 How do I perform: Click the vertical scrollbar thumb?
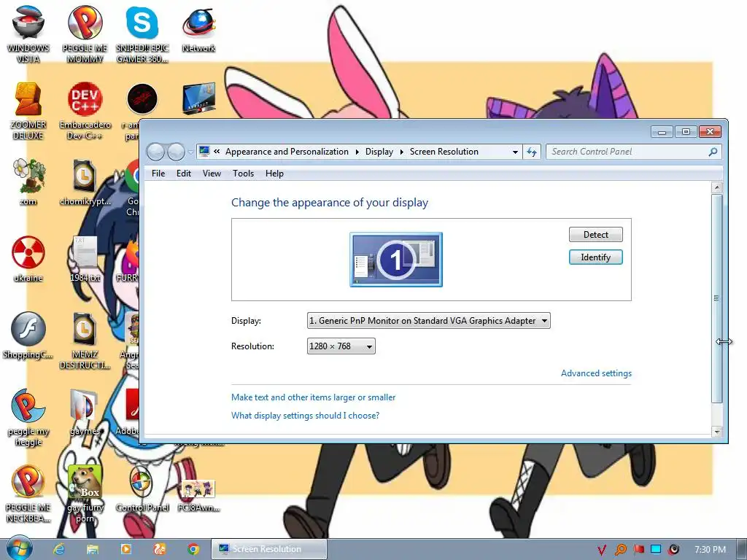(x=716, y=298)
